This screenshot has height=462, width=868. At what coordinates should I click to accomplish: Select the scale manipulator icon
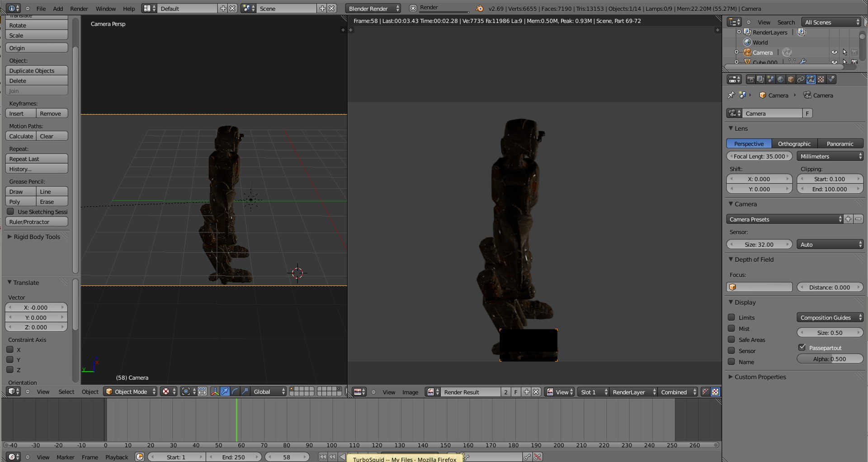coord(245,391)
